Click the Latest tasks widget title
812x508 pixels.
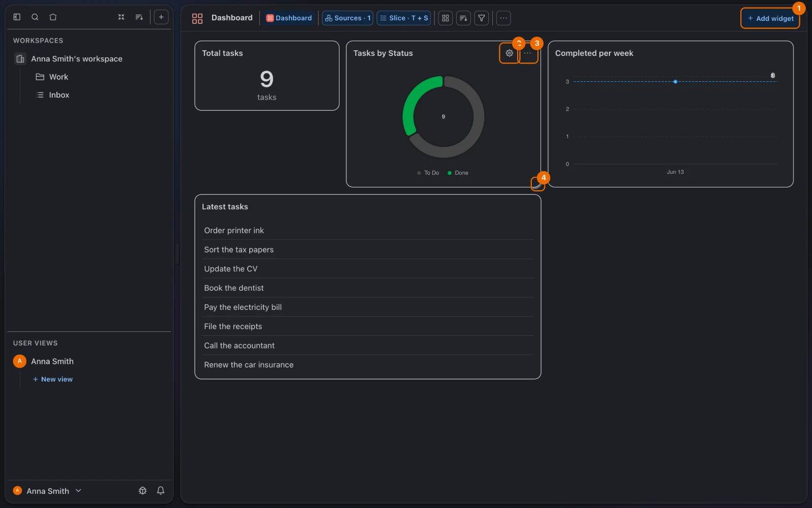(225, 207)
